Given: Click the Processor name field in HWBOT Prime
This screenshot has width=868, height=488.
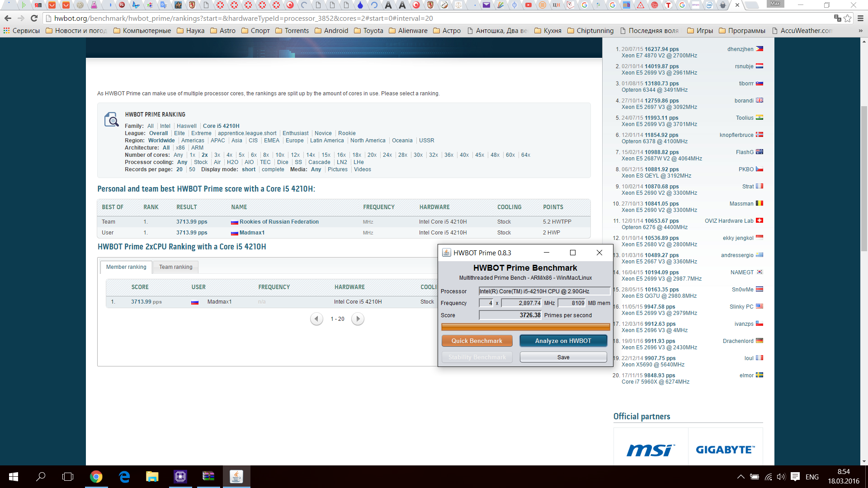Looking at the screenshot, I should [x=544, y=291].
